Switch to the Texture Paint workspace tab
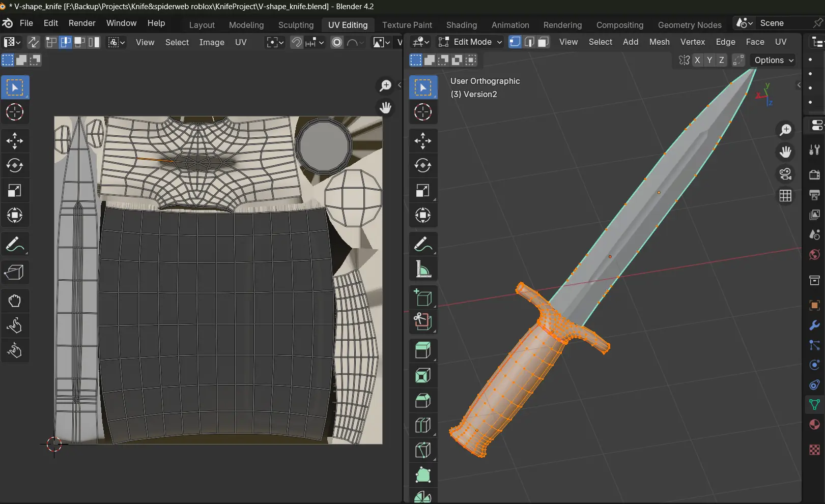Viewport: 825px width, 504px height. pos(407,25)
